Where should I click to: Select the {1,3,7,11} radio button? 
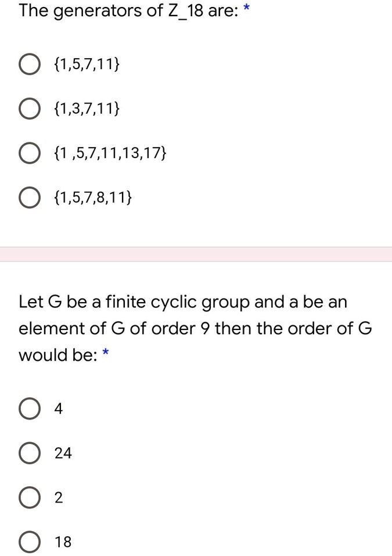(30, 109)
